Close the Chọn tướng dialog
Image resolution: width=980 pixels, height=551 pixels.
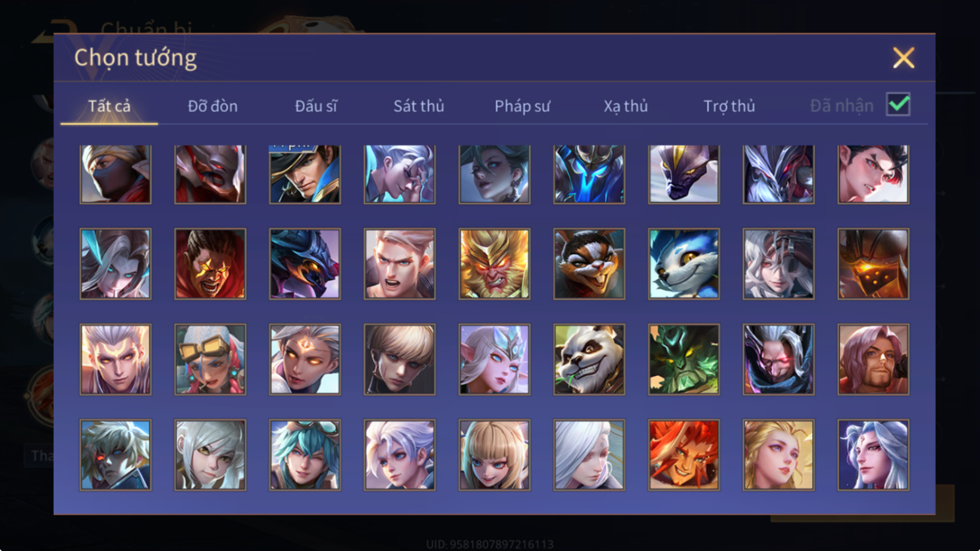[x=904, y=58]
